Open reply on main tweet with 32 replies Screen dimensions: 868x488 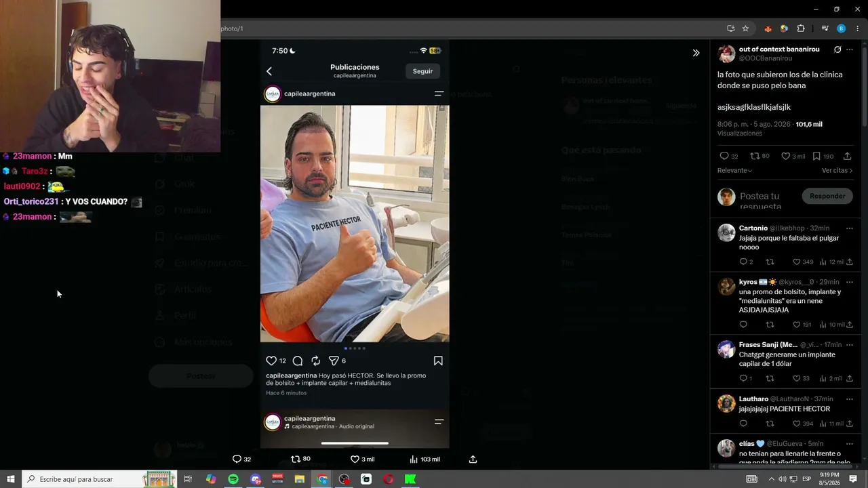(724, 156)
